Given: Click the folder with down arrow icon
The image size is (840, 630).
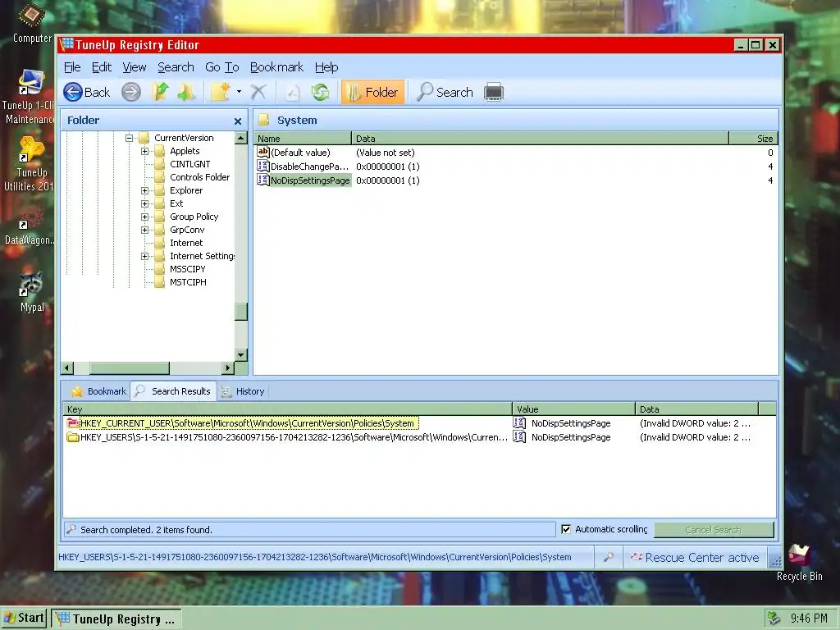Looking at the screenshot, I should (186, 92).
